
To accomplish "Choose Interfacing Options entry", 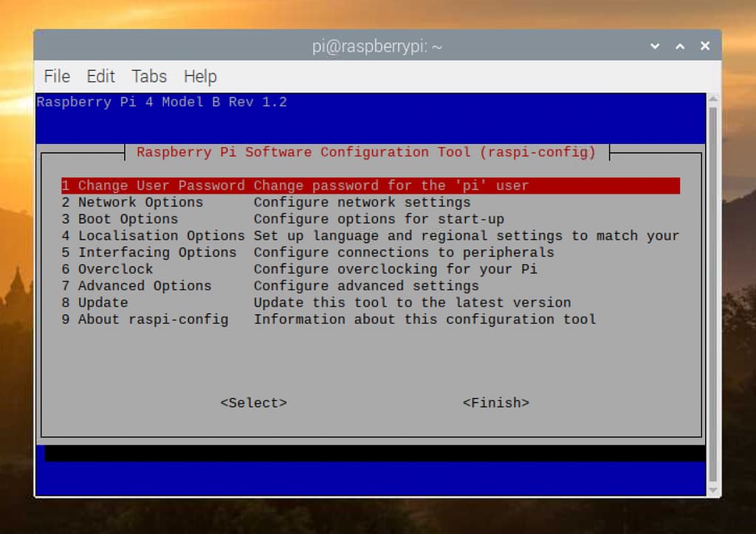I will tap(149, 253).
